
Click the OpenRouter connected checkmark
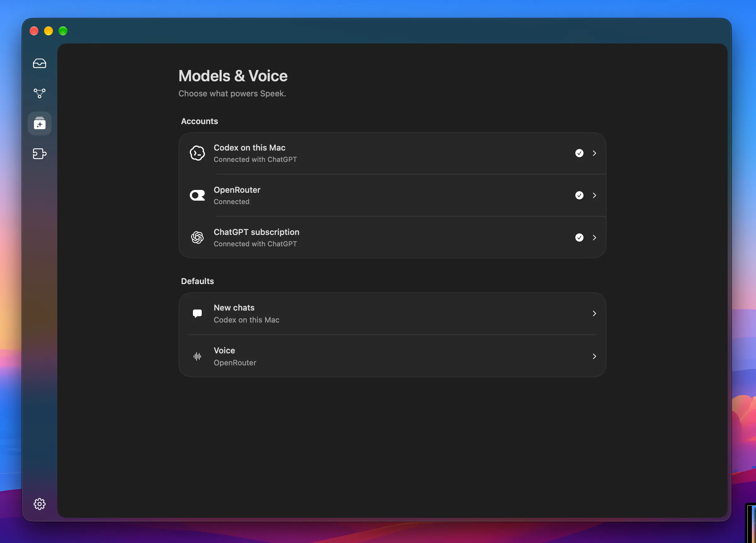[x=579, y=196]
